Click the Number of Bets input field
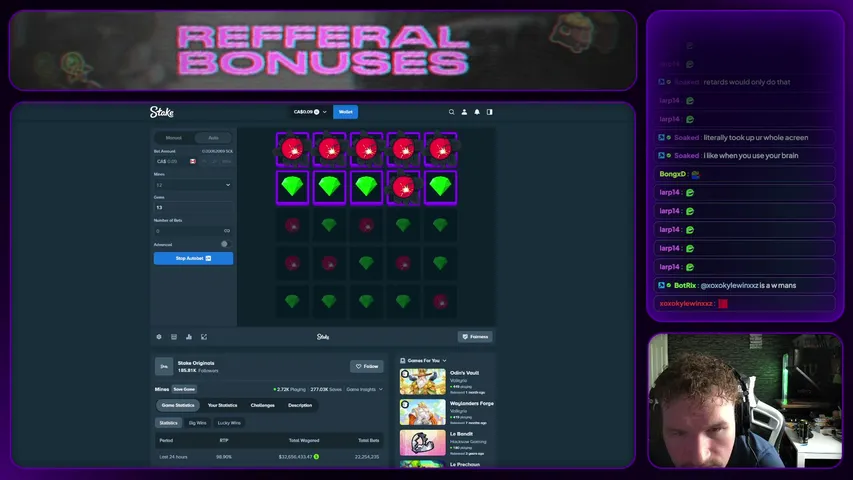This screenshot has height=480, width=853. [x=188, y=231]
